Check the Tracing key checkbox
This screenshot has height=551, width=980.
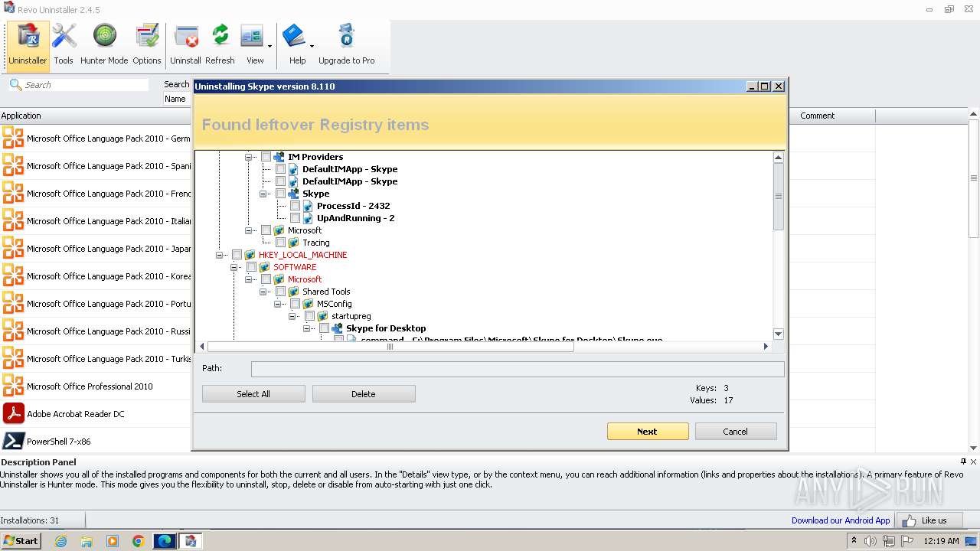click(280, 243)
